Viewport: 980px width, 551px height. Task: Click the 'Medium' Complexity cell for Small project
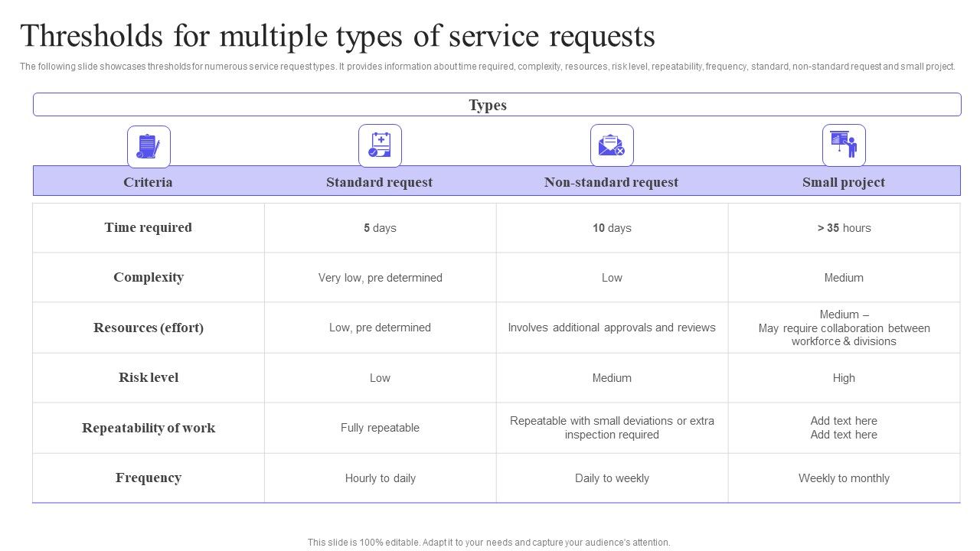[x=844, y=278]
